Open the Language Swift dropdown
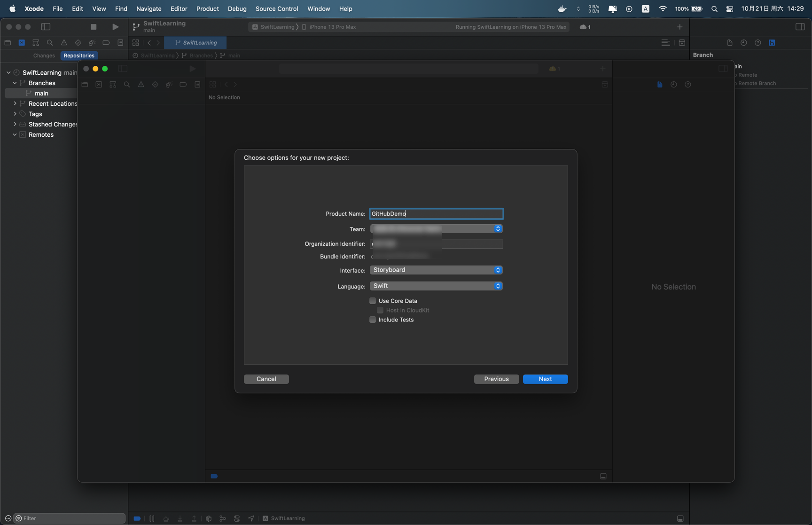Screen dimensions: 812x525 (436, 286)
